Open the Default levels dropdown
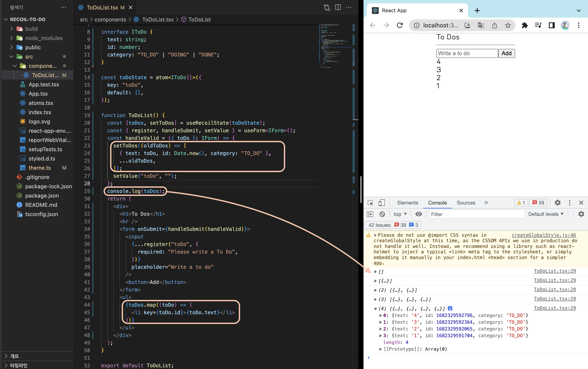Screen dimensions: 588x369 point(546,214)
